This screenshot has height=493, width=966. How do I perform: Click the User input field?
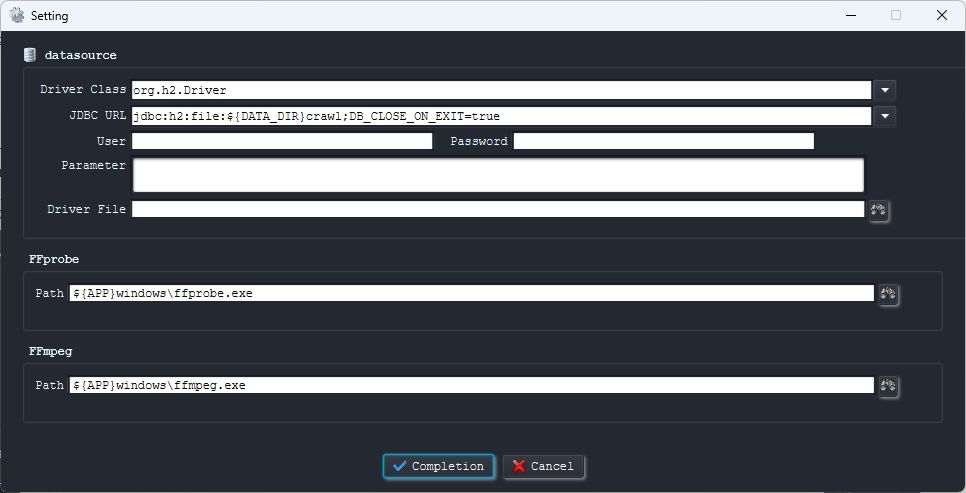click(x=282, y=141)
